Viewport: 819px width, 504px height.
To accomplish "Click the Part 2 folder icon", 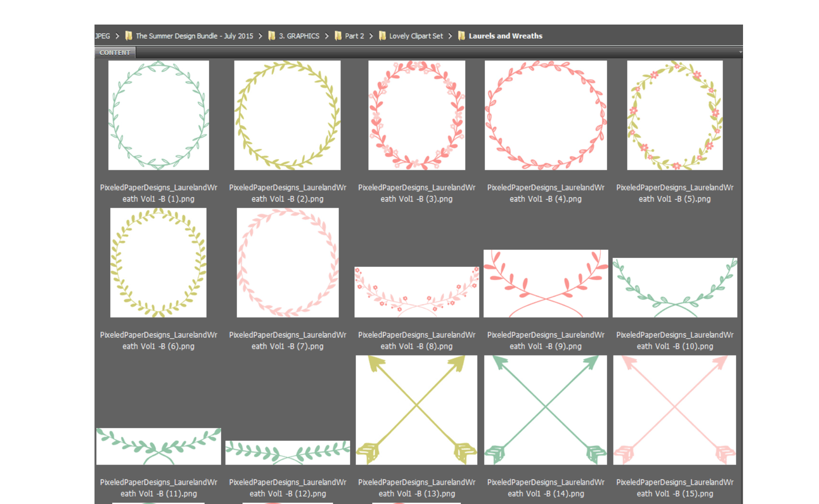I will (x=338, y=36).
